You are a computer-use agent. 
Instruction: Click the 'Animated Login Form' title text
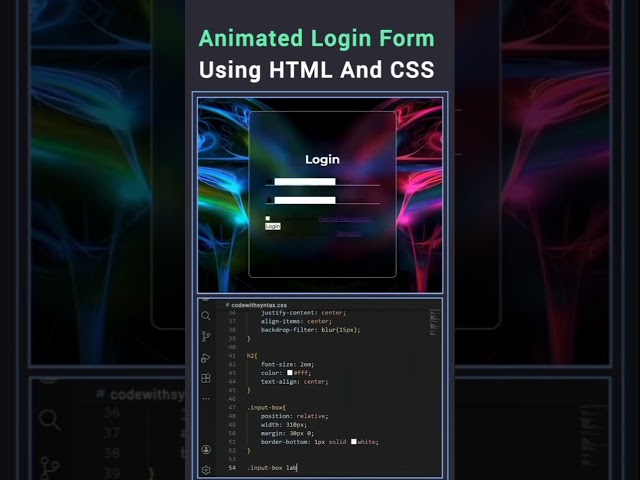(x=317, y=39)
